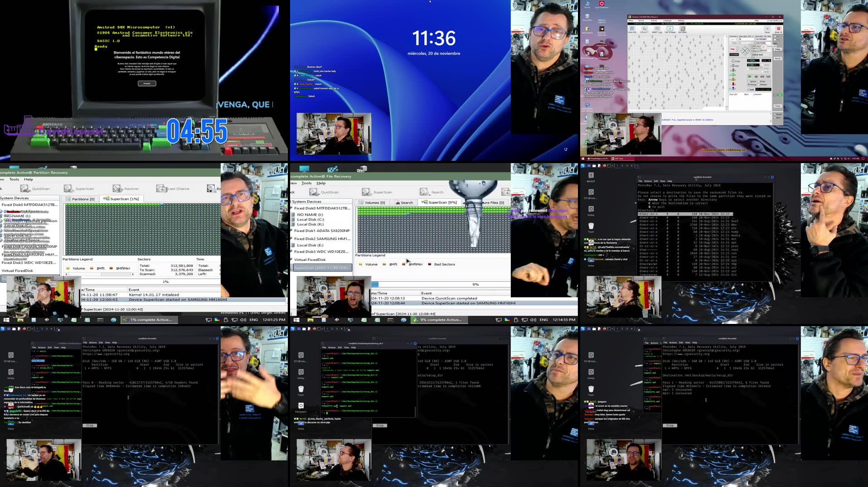Click the Passp button in Victoria
The height and width of the screenshot is (487, 868).
[x=778, y=106]
